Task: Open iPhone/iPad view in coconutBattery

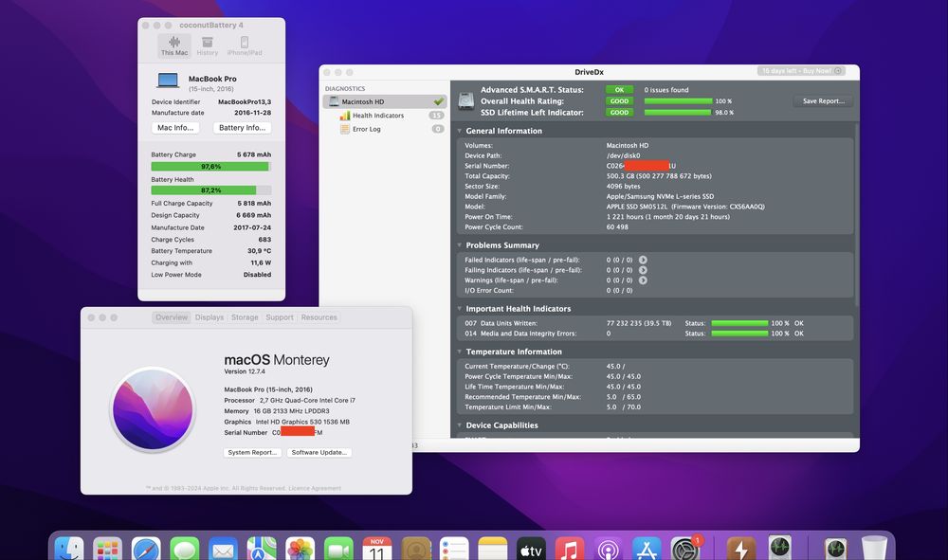Action: point(245,45)
